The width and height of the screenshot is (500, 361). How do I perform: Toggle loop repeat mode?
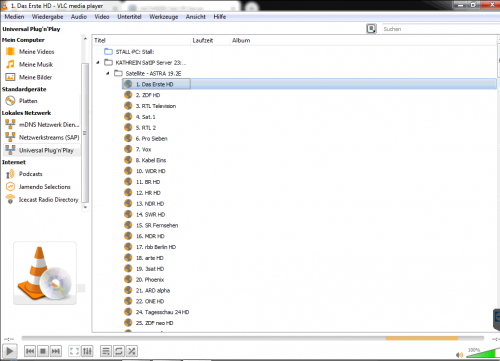coord(119,351)
